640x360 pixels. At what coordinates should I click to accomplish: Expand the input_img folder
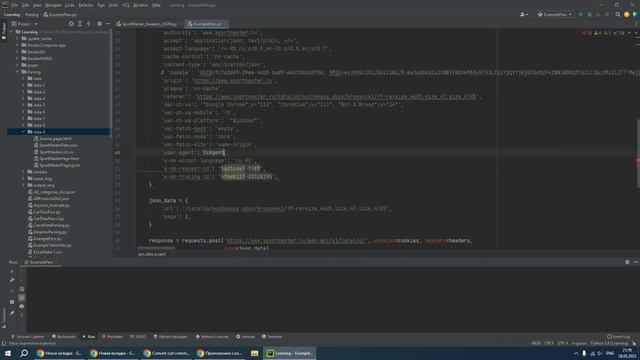pos(23,178)
